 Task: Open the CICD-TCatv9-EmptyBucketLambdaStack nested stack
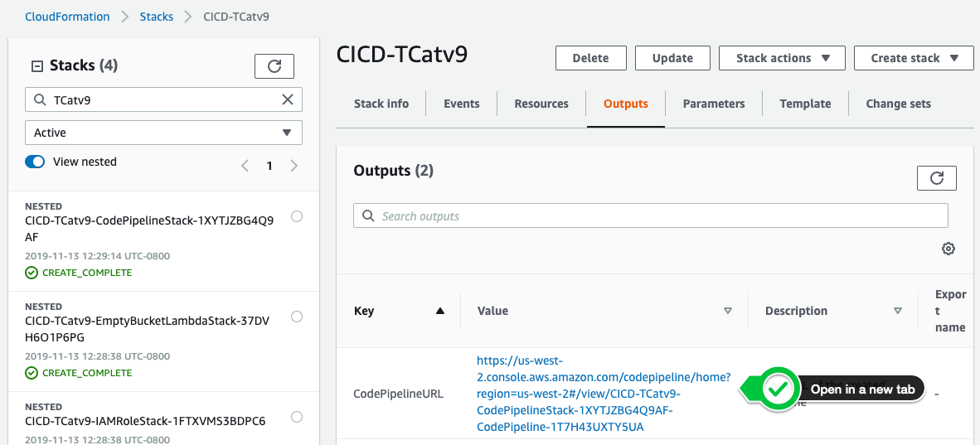click(x=147, y=329)
